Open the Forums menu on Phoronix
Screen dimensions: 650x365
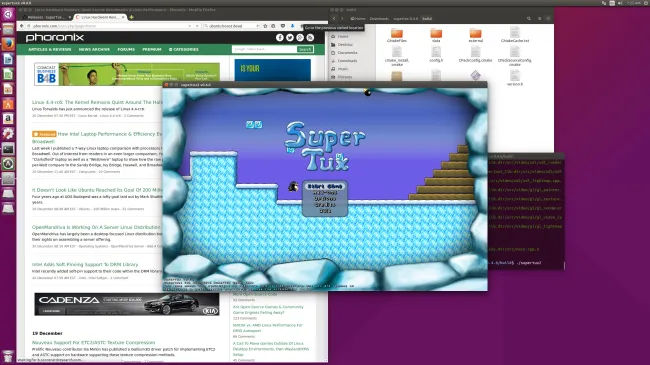tap(126, 49)
